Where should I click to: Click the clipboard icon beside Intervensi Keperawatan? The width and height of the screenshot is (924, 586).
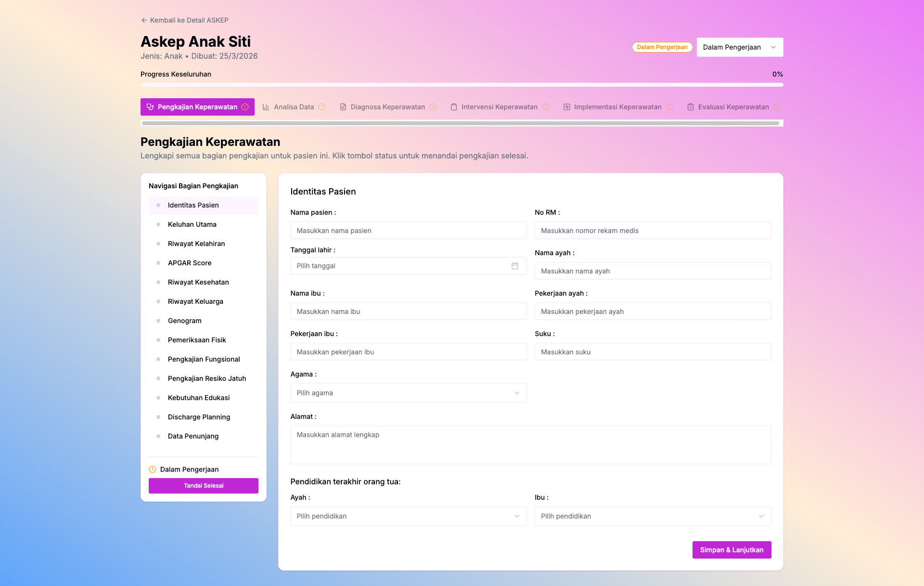click(453, 107)
